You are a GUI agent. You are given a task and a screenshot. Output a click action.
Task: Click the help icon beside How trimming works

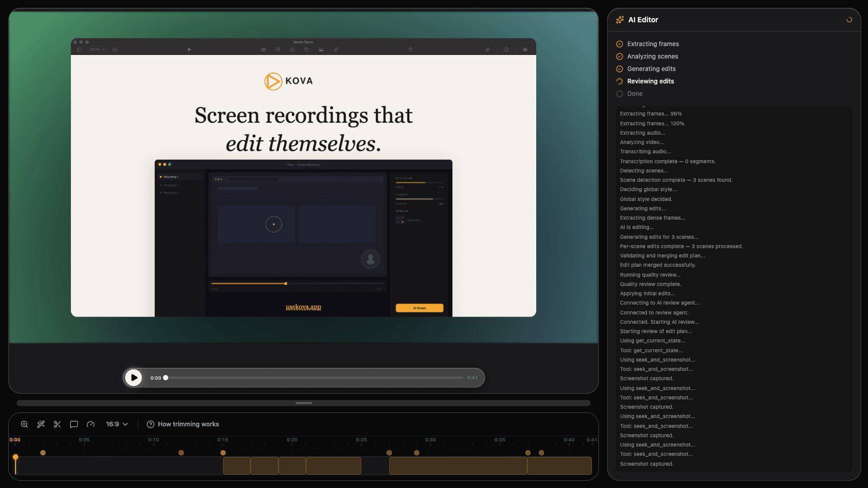tap(150, 424)
